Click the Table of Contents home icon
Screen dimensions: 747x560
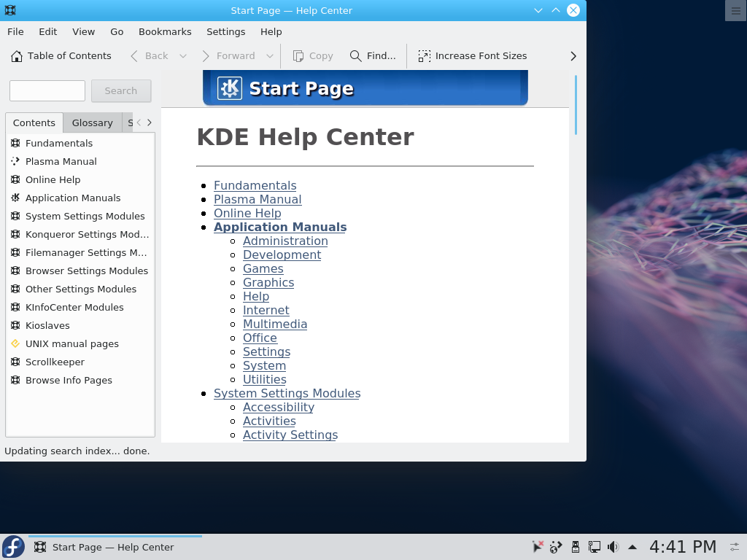click(x=17, y=56)
